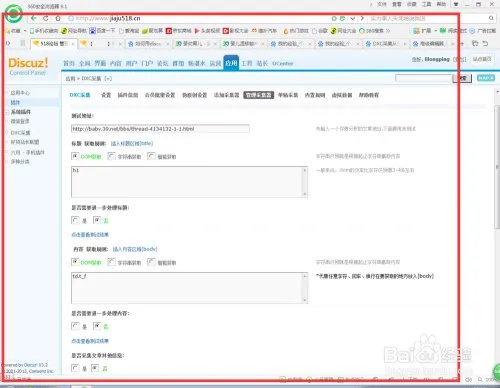Open the 百度一下 bookmark
This screenshot has height=388, width=500.
[102, 31]
